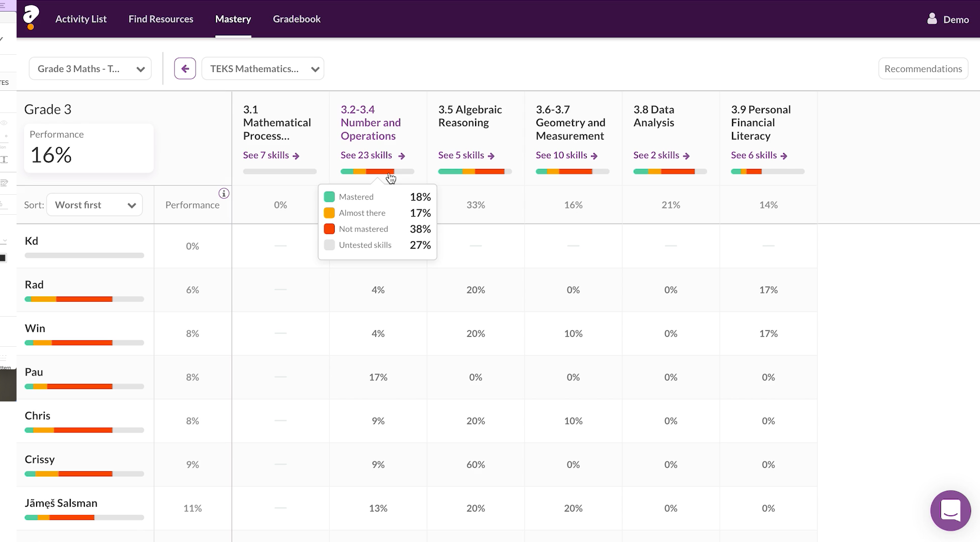980x542 pixels.
Task: Click arrow next to See 6 skills
Action: pos(784,156)
